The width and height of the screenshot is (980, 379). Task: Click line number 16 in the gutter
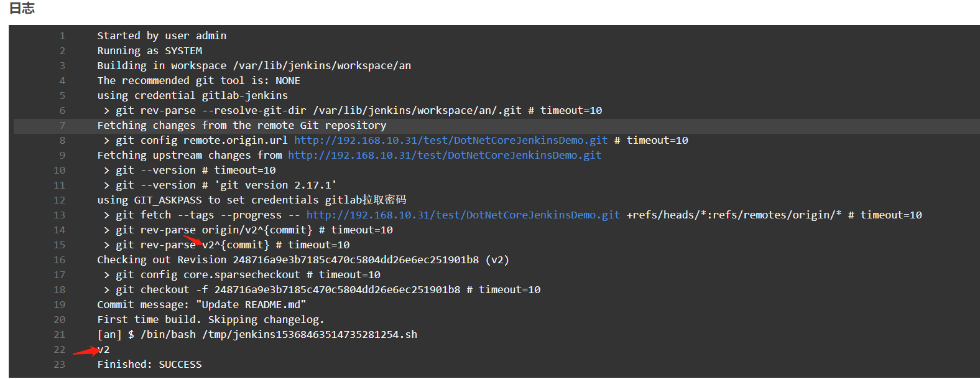59,260
